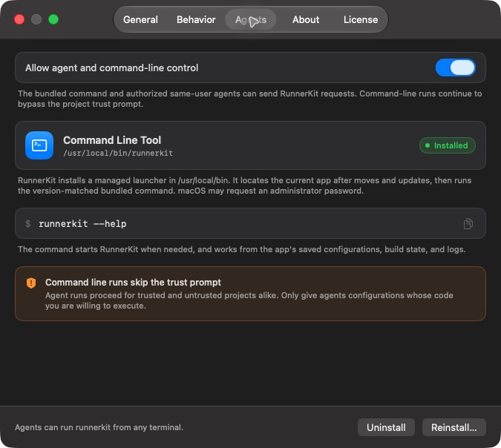Click the orange shield warning icon
Viewport: 501px width, 448px height.
(x=31, y=283)
